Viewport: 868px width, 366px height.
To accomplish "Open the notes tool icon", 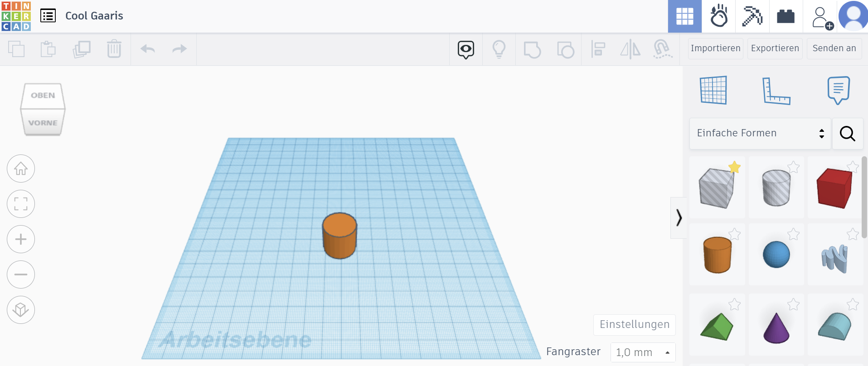I will 838,90.
